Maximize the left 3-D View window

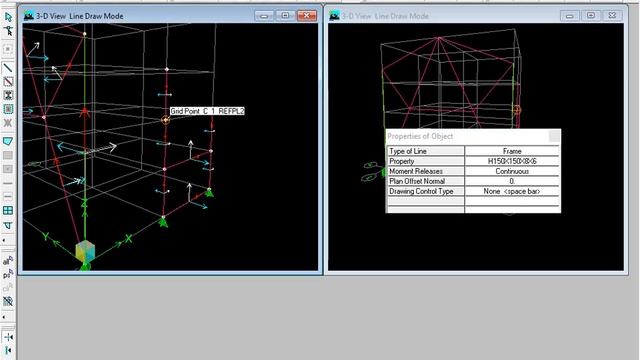pos(285,16)
